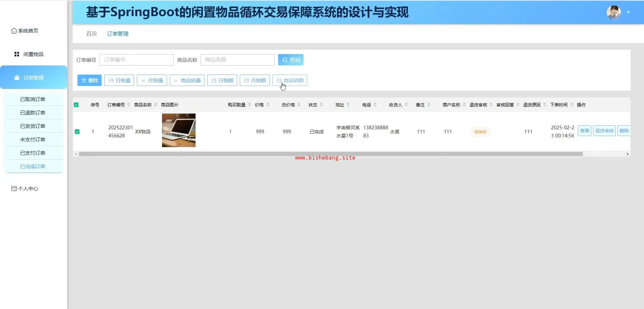Sort the table by price (价格) column

[x=268, y=105]
